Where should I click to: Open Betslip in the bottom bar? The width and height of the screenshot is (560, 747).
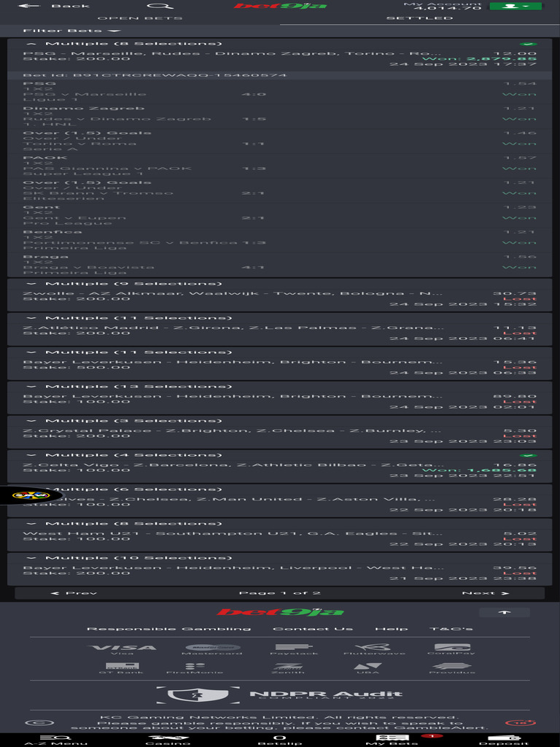pyautogui.click(x=280, y=740)
